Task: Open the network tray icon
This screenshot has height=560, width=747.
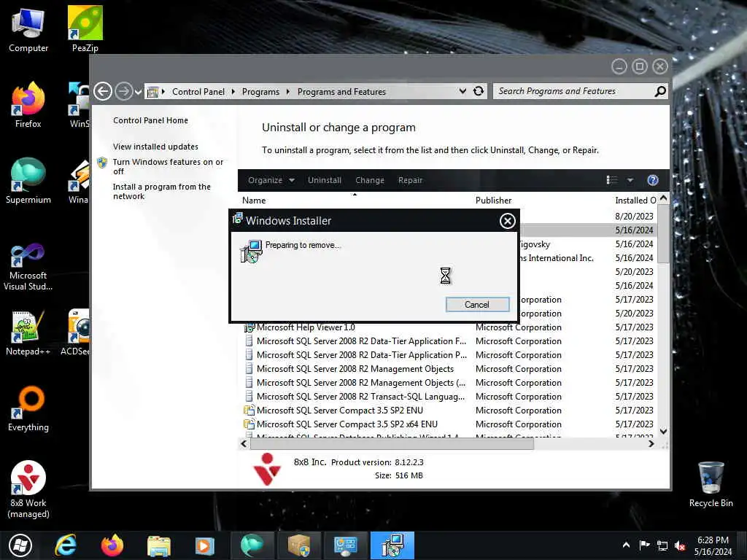Action: point(662,545)
